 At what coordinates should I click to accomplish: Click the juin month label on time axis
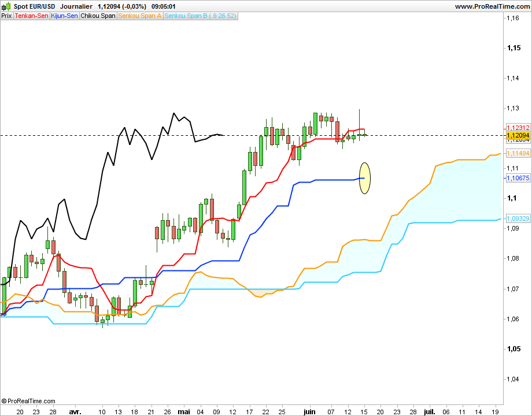pos(309,412)
